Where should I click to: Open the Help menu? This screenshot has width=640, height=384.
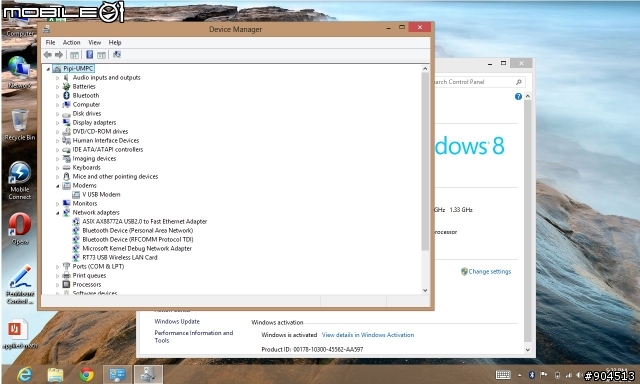(115, 42)
